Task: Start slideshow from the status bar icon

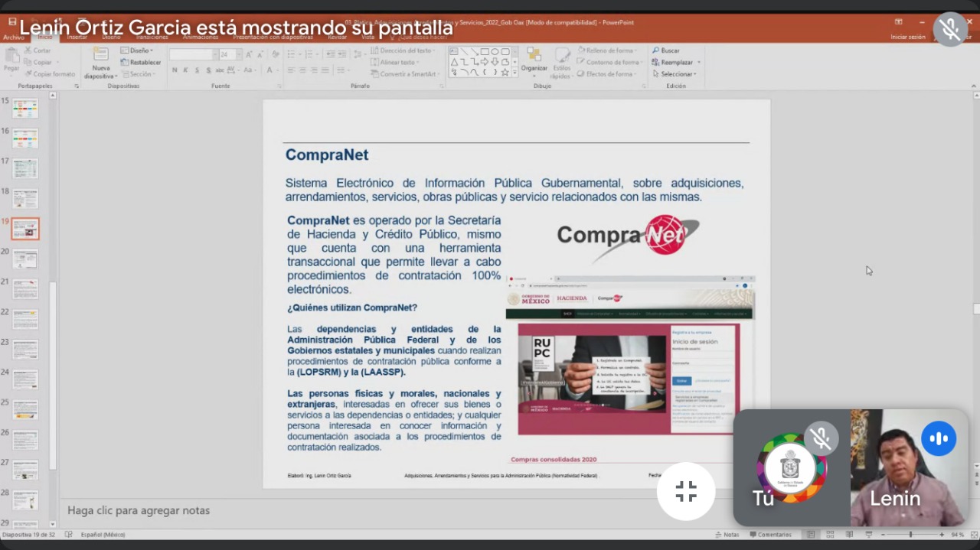Action: tap(869, 534)
